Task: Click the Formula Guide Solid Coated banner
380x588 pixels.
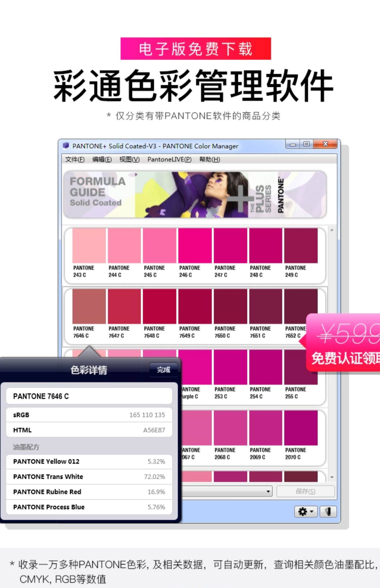Action: coord(195,194)
